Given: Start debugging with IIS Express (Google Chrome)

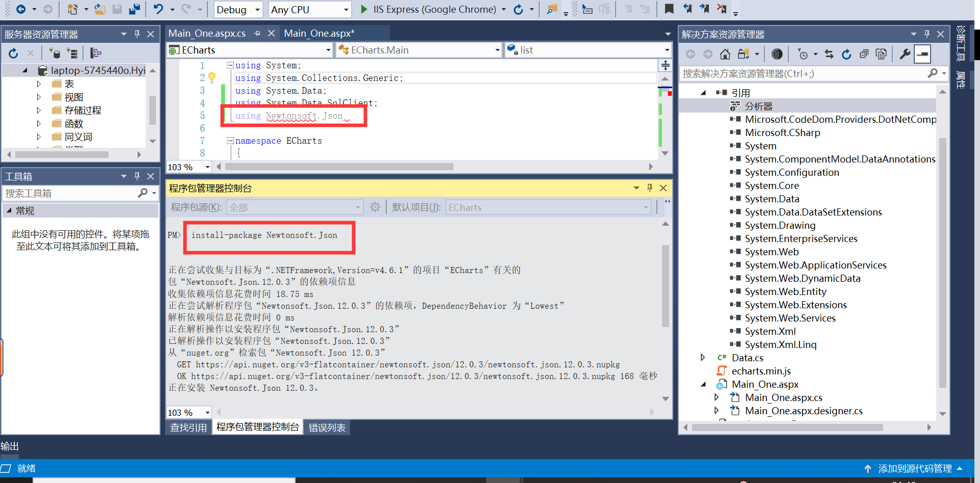Looking at the screenshot, I should [364, 9].
